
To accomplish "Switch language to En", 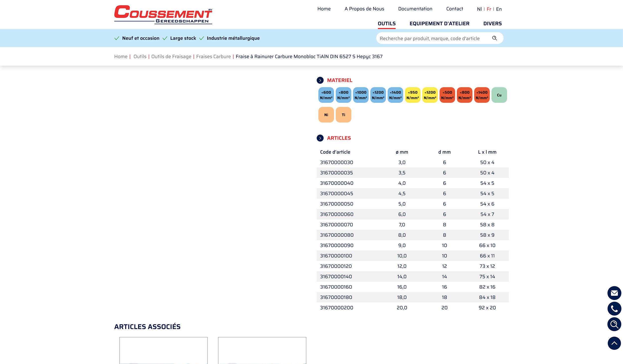I will [x=499, y=9].
